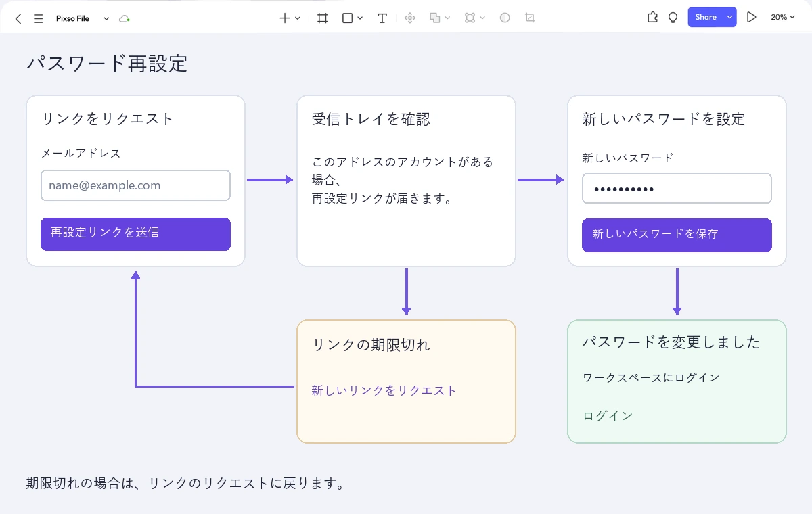Select the 新しいパスワード field label

[x=628, y=158]
